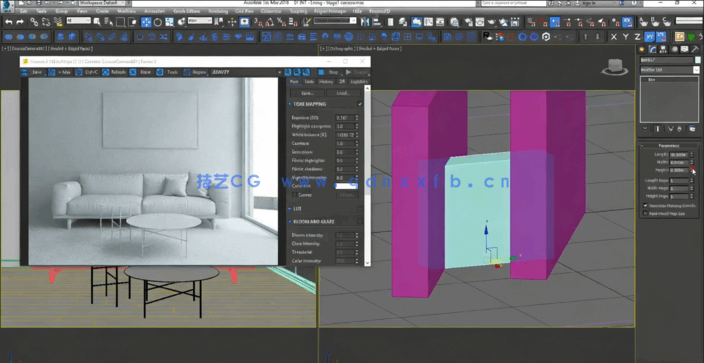Restrict to Z axis constraint button
The height and width of the screenshot is (363, 704).
[637, 37]
